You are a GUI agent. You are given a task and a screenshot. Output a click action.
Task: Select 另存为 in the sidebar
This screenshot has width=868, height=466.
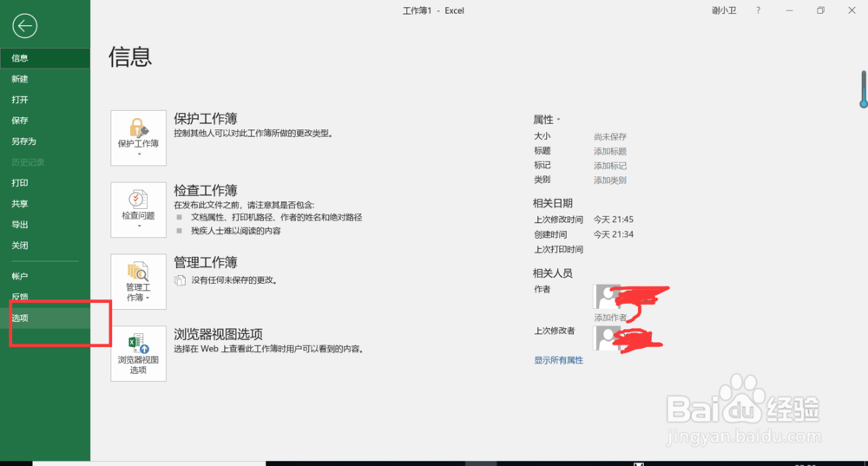point(45,141)
